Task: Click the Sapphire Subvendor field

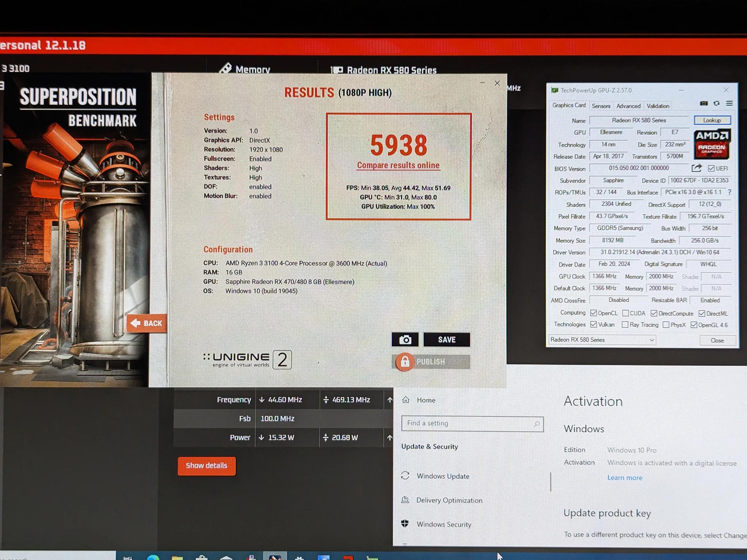Action: 613,180
